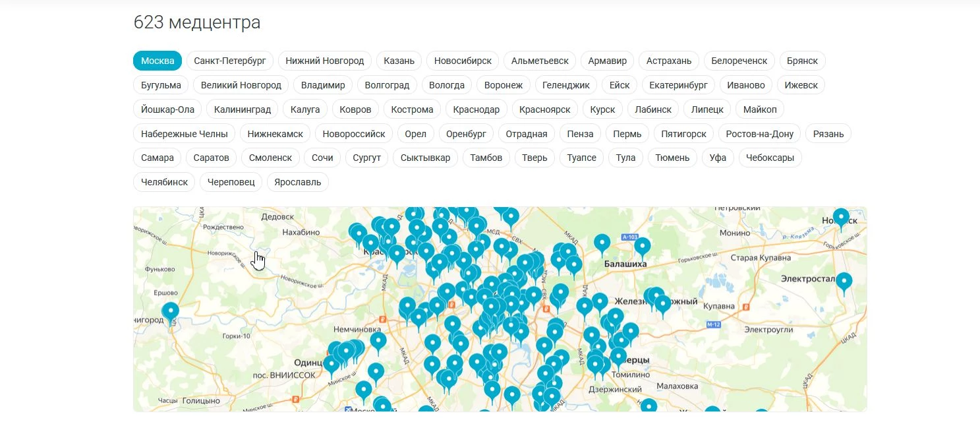
Task: Pick the Казань city filter
Action: (x=399, y=61)
